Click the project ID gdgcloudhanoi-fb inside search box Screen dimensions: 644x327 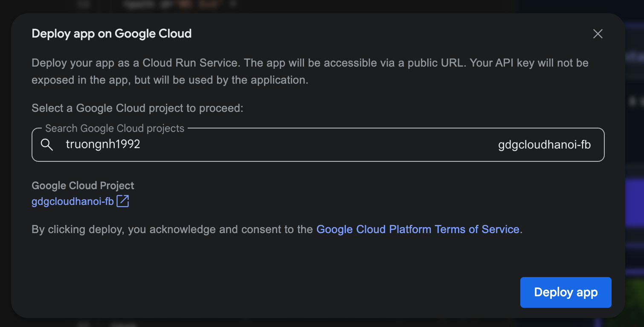[544, 145]
